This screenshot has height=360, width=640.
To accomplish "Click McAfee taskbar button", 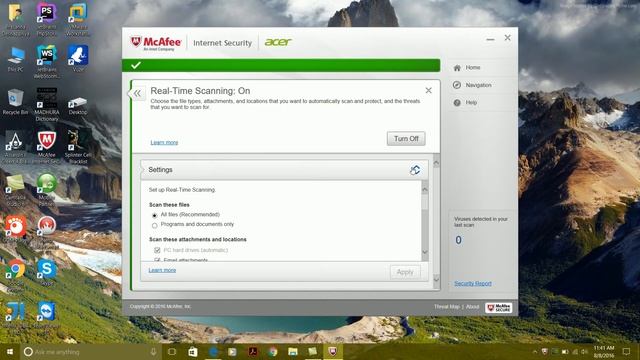I will coord(333,351).
